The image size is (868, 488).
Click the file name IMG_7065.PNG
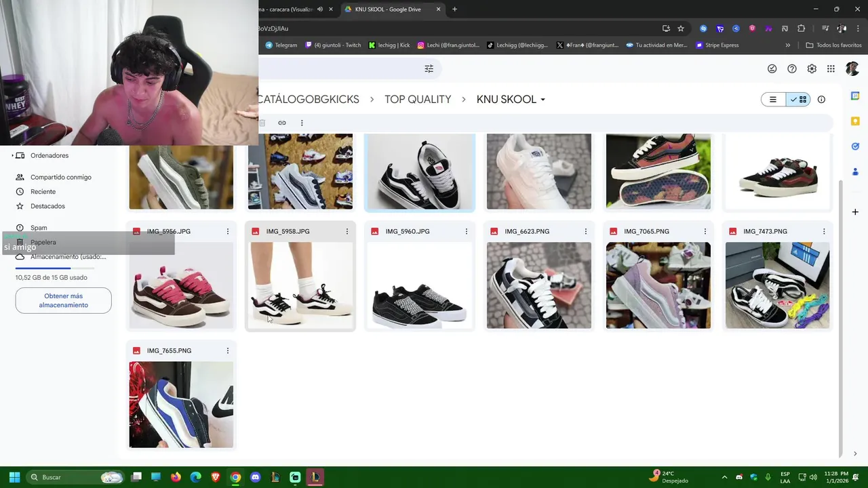646,231
